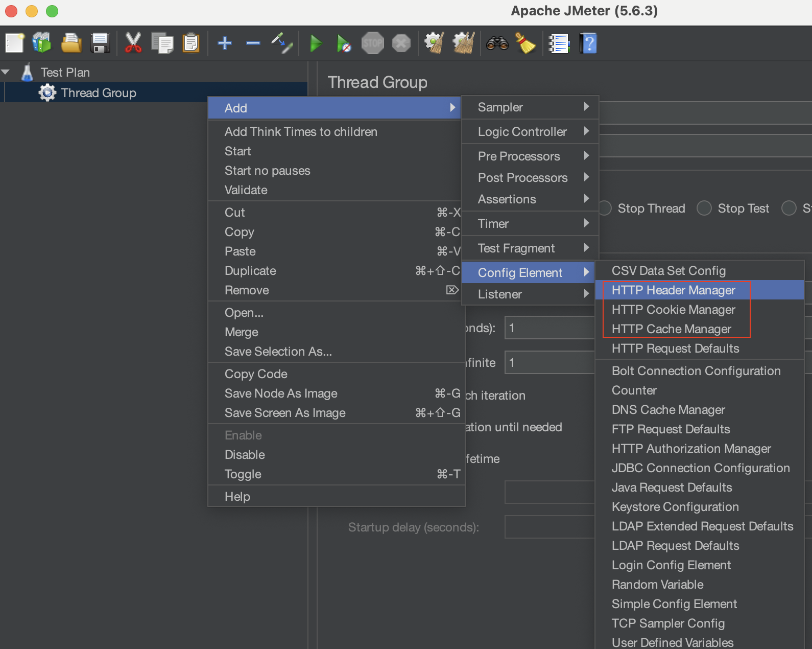Click the Toggle enable/disable icon
The height and width of the screenshot is (649, 812).
[x=282, y=43]
